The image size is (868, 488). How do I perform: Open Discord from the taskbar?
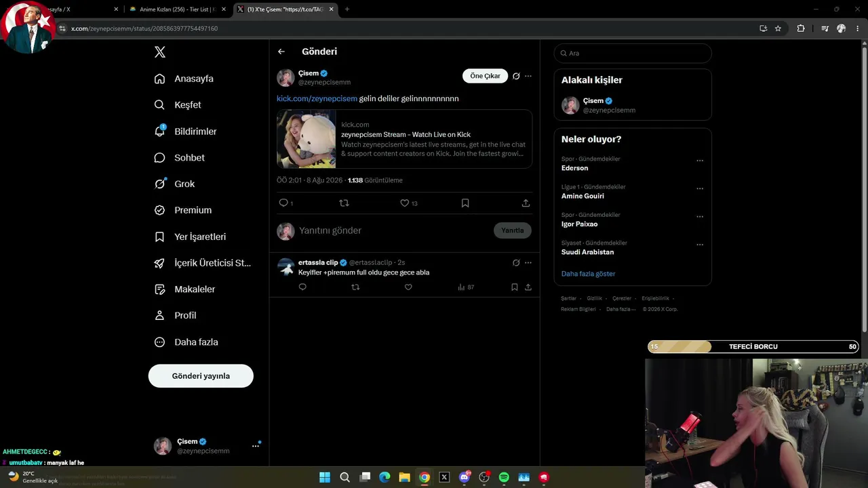coord(465,477)
